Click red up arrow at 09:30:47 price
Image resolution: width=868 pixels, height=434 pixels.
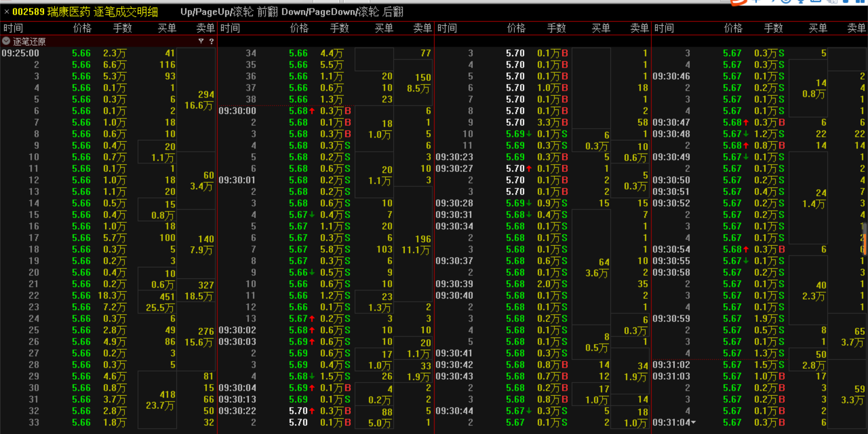click(746, 123)
